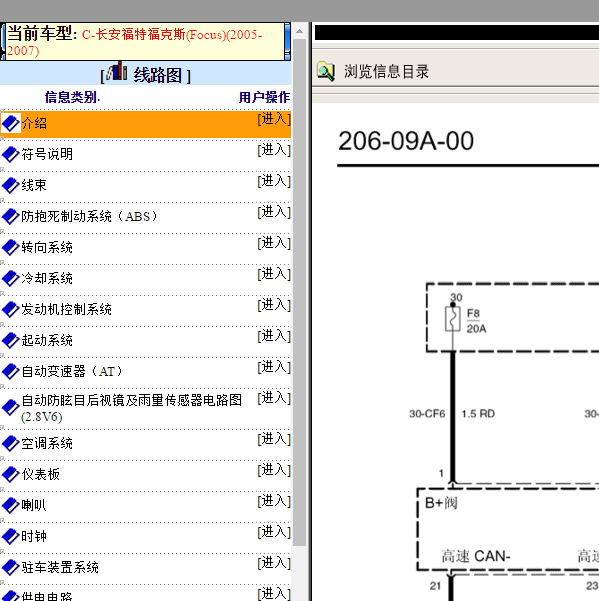The width and height of the screenshot is (599, 601).
Task: Click the left panel scrollbar up arrow
Action: point(300,31)
